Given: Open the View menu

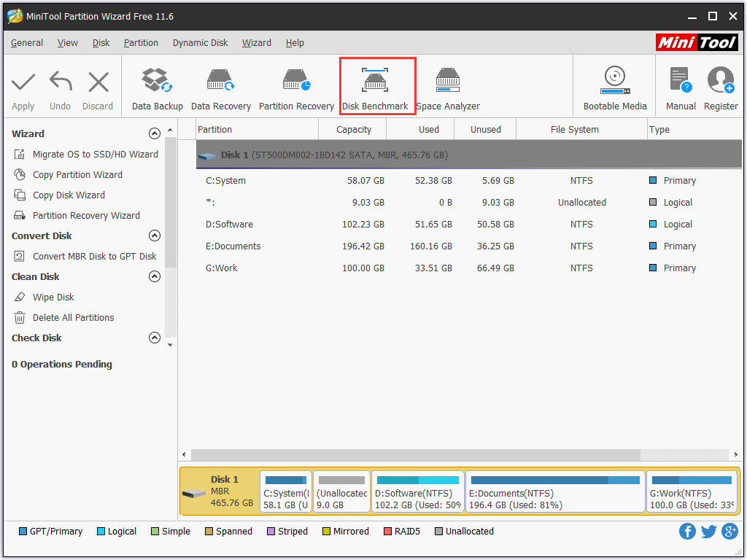Looking at the screenshot, I should tap(68, 43).
